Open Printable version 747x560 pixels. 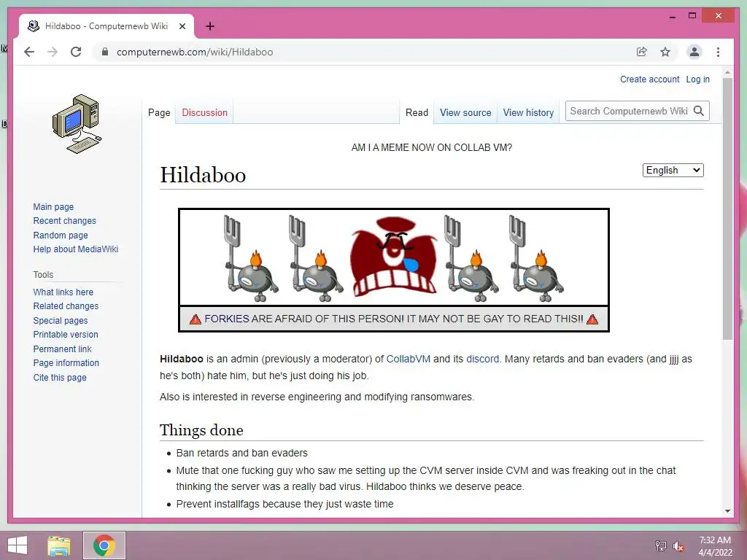66,335
